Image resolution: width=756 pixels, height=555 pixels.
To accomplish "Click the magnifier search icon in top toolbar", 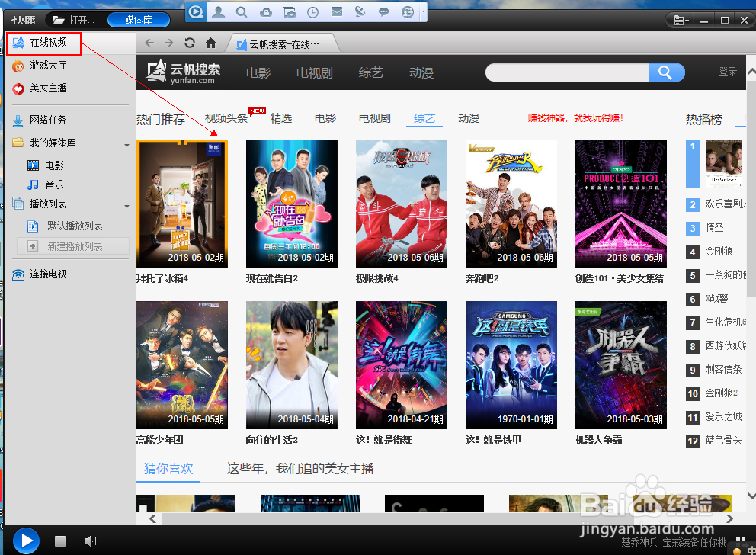I will (242, 11).
